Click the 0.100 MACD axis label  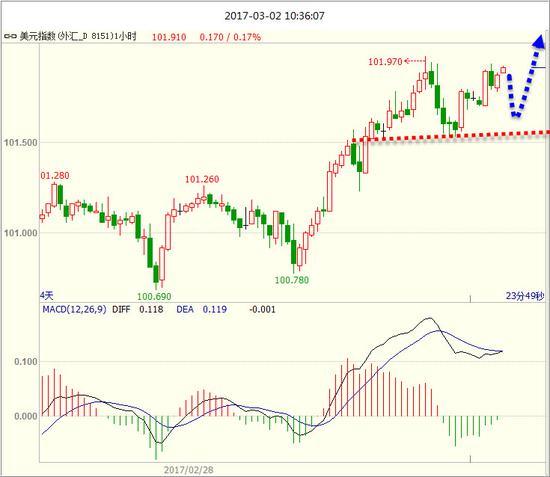[x=26, y=362]
